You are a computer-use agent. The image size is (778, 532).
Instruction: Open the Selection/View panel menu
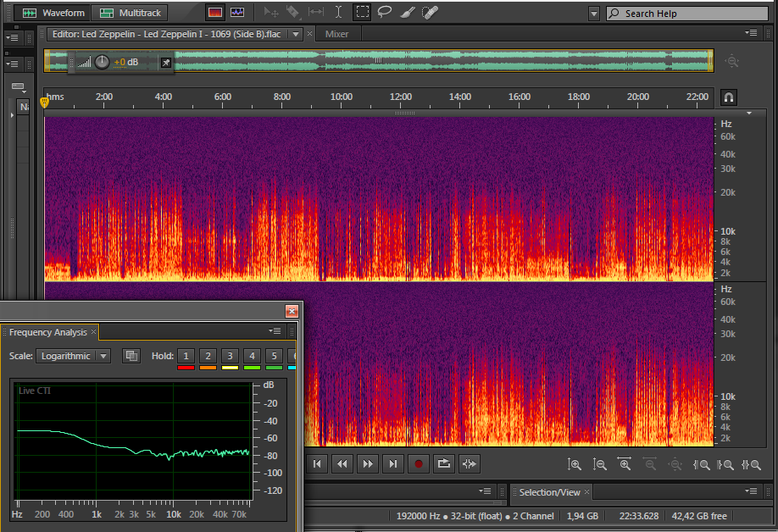[751, 490]
